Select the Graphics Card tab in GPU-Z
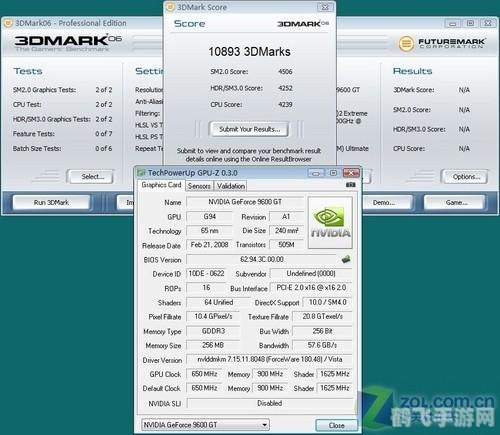 [x=161, y=185]
